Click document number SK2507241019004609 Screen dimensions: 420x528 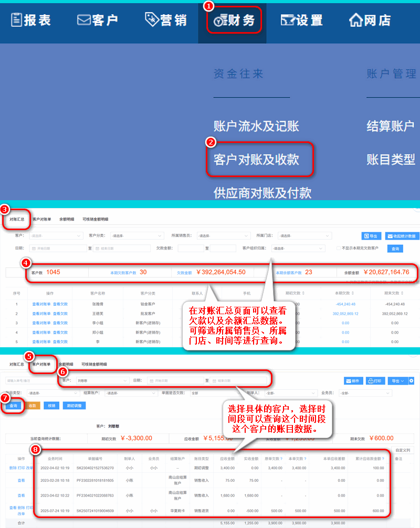pyautogui.click(x=95, y=511)
